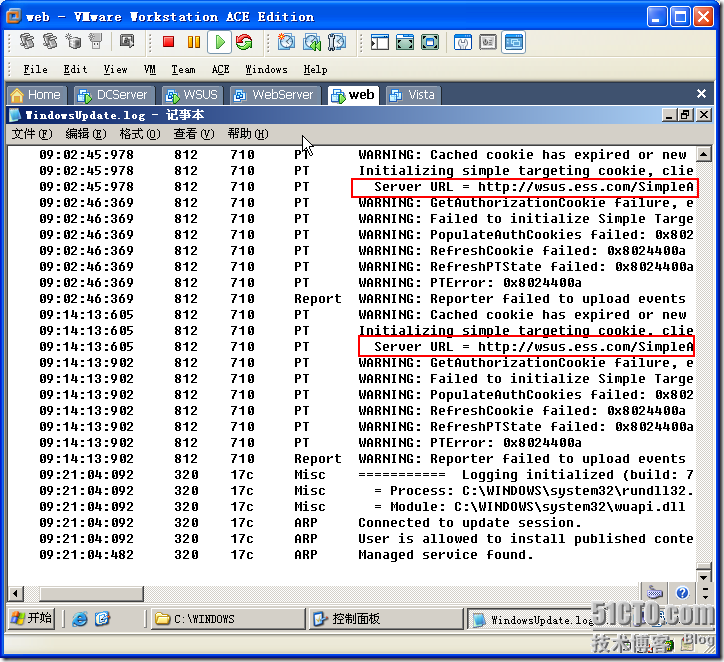The width and height of the screenshot is (724, 662).
Task: Switch to the DCServer tab
Action: pos(114,96)
